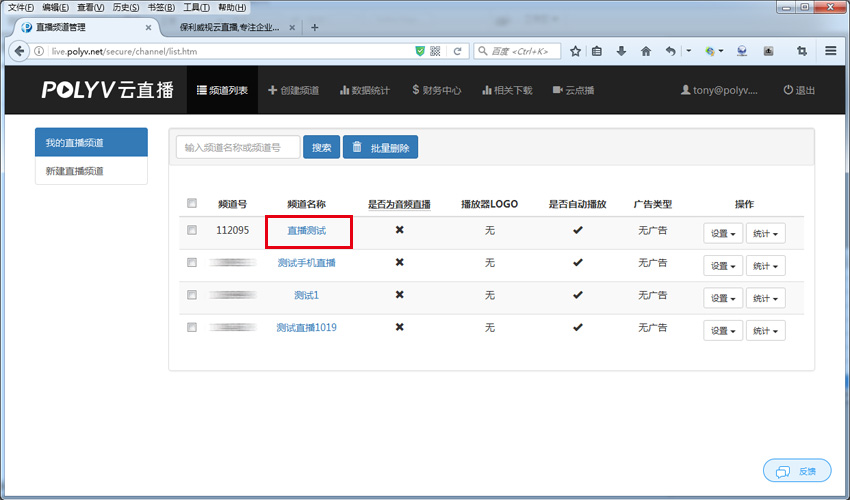Click the browser back arrow button
This screenshot has height=500, width=850.
19,51
